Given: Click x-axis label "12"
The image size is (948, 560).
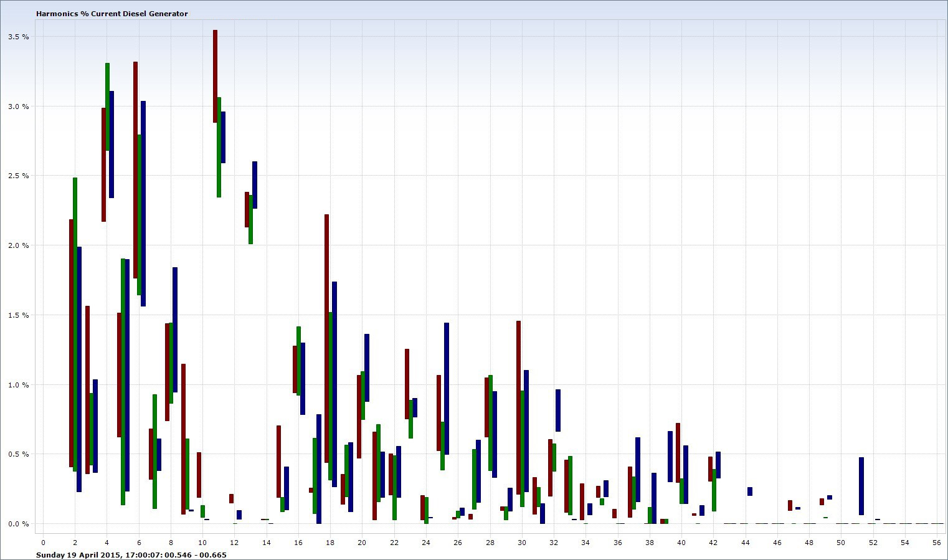Looking at the screenshot, I should click(234, 543).
